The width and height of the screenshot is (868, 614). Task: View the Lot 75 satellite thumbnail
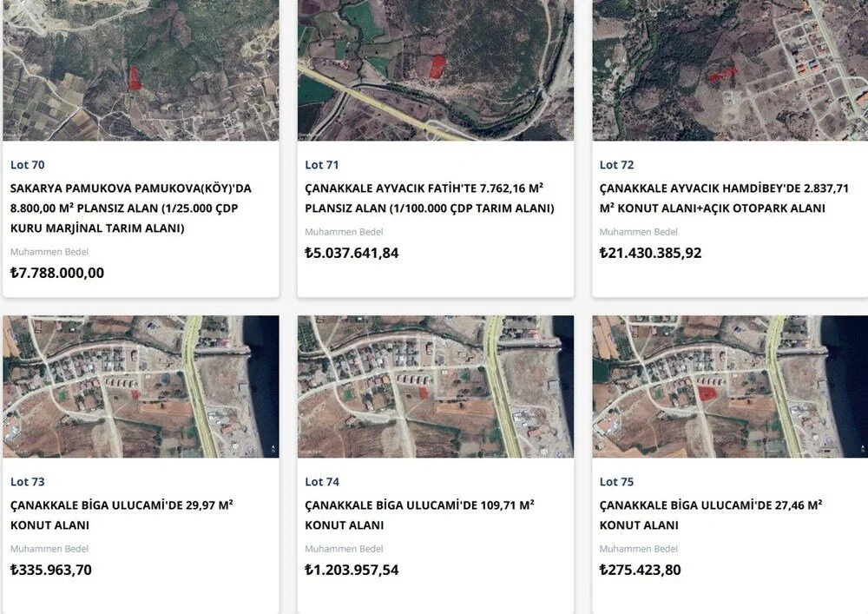[x=730, y=386]
